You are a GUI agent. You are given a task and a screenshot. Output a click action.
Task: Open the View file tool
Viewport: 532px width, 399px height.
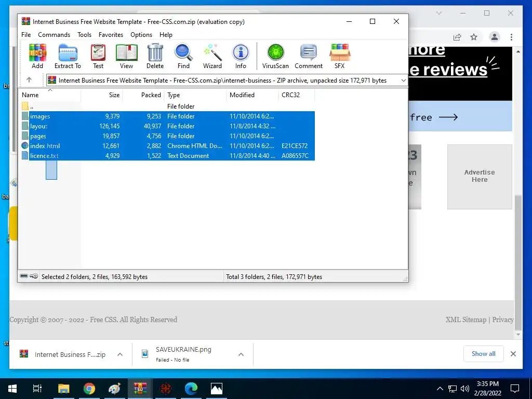click(127, 56)
